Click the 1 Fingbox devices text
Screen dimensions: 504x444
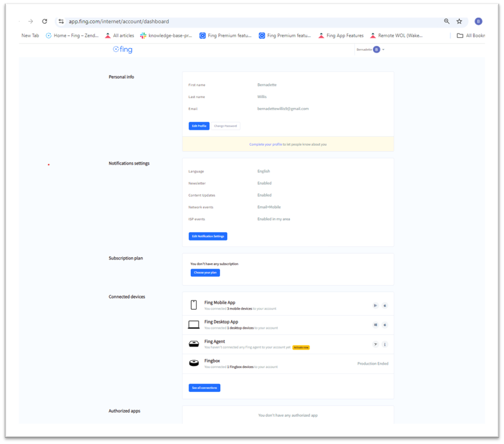point(240,367)
